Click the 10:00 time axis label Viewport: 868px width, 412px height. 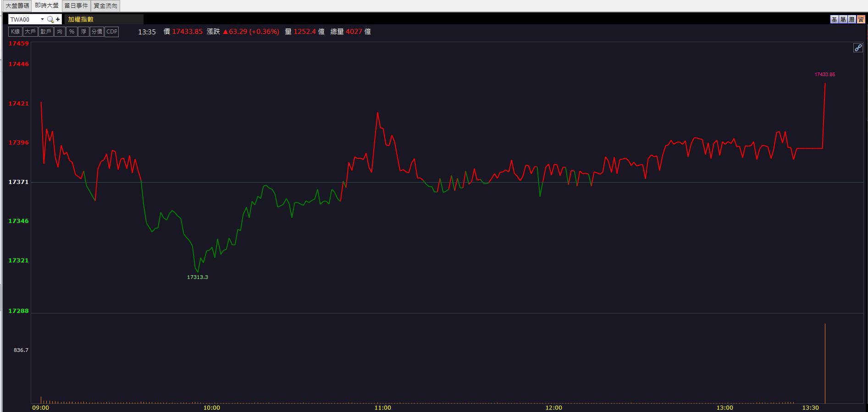point(211,407)
